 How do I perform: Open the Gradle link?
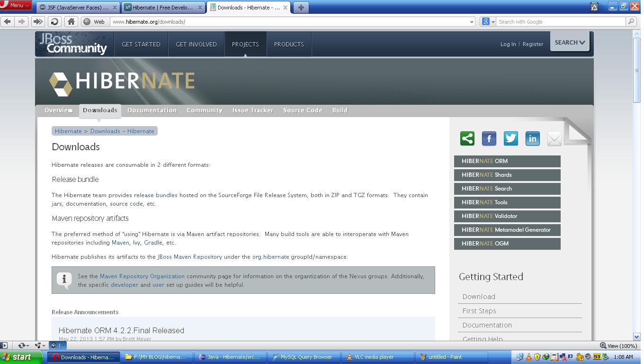point(153,242)
